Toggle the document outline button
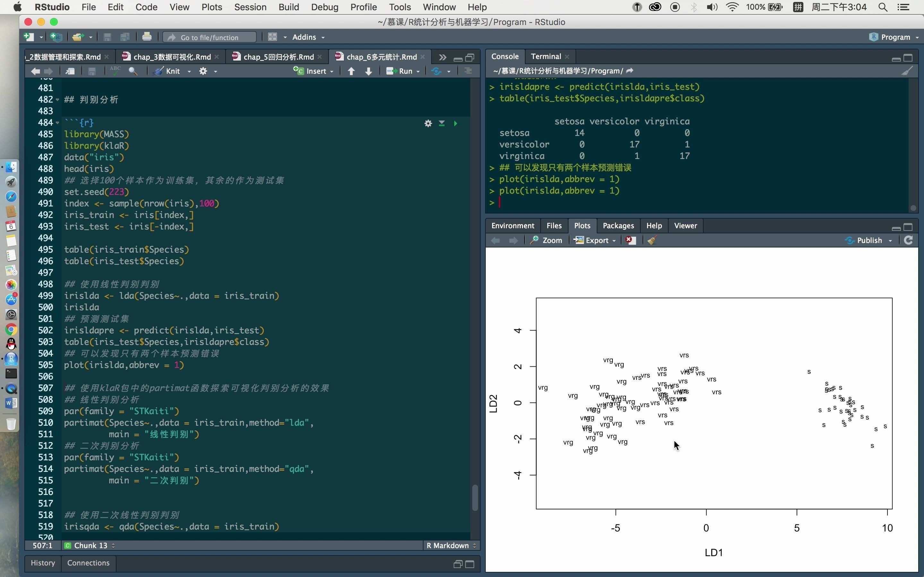Viewport: 924px width, 577px height. pyautogui.click(x=468, y=71)
